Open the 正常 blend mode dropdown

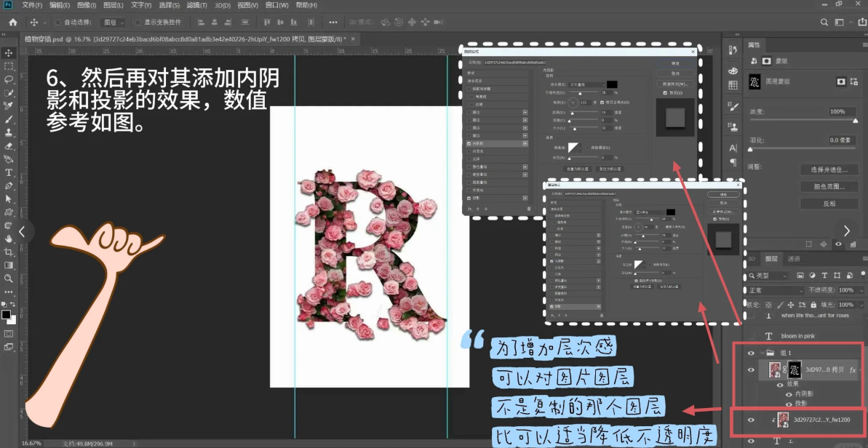[775, 290]
